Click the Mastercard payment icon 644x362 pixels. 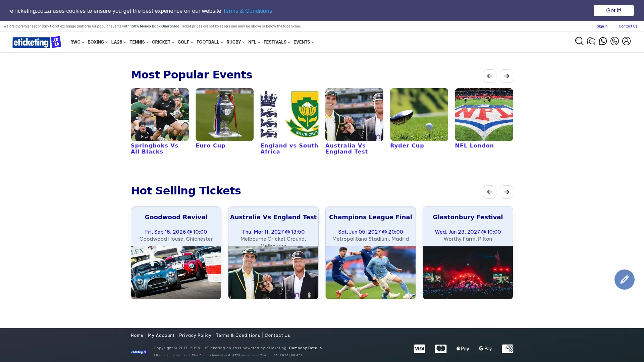[x=441, y=349]
